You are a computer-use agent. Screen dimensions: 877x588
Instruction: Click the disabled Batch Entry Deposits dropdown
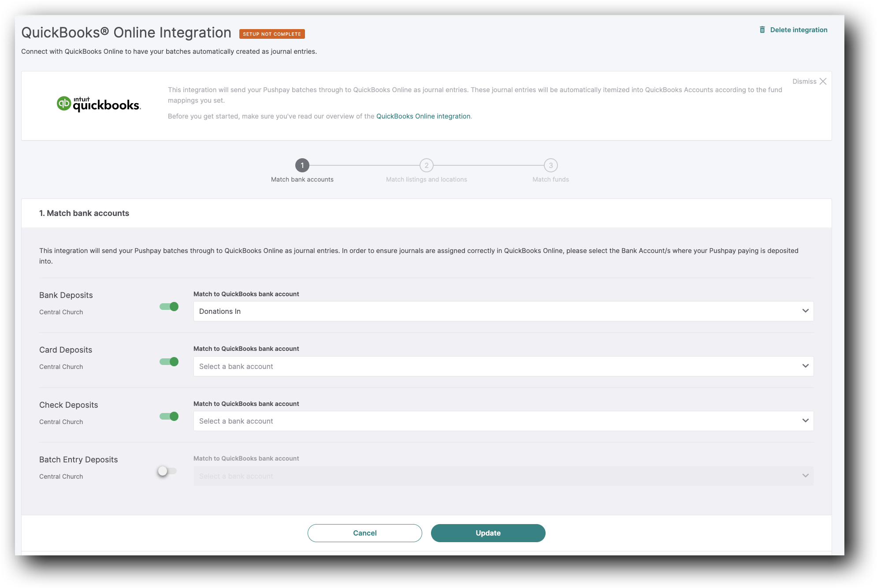tap(503, 476)
